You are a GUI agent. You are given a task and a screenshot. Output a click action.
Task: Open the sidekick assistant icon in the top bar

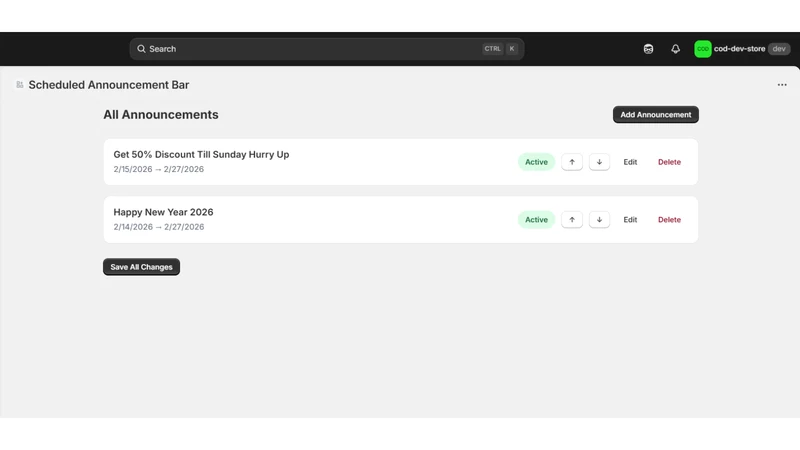coord(648,49)
